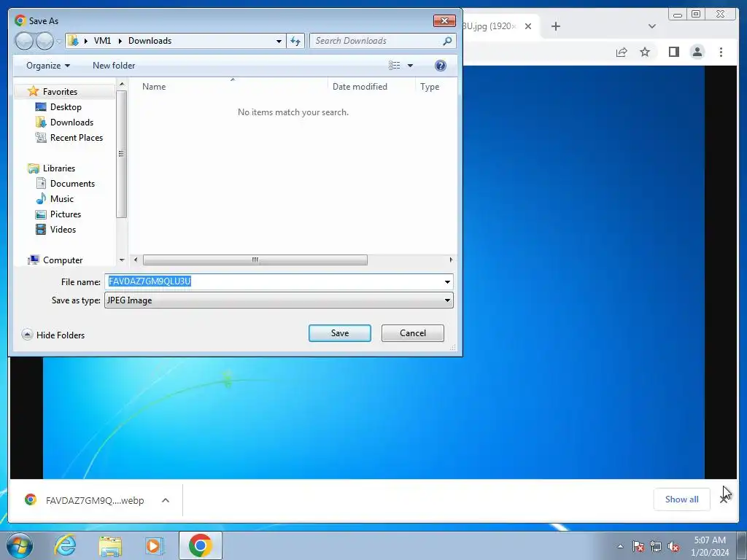Click the Back navigation arrow in dialog

[24, 41]
